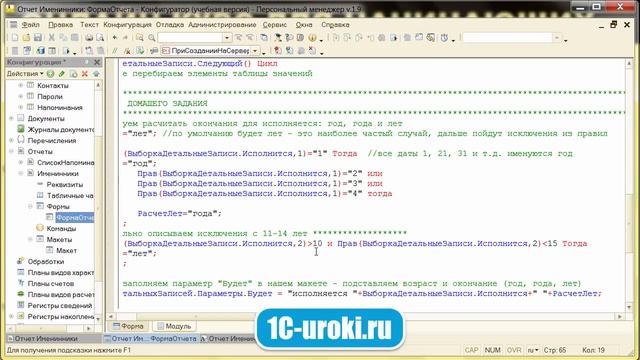Click the Copy object icon in Configuration panel

(73, 74)
